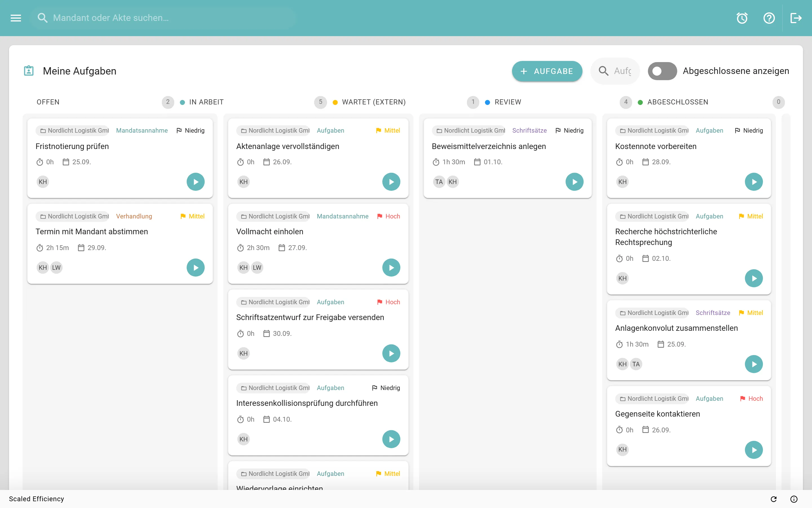Click the IN ARBEIT count badge showing 5
812x508 pixels.
pyautogui.click(x=321, y=102)
